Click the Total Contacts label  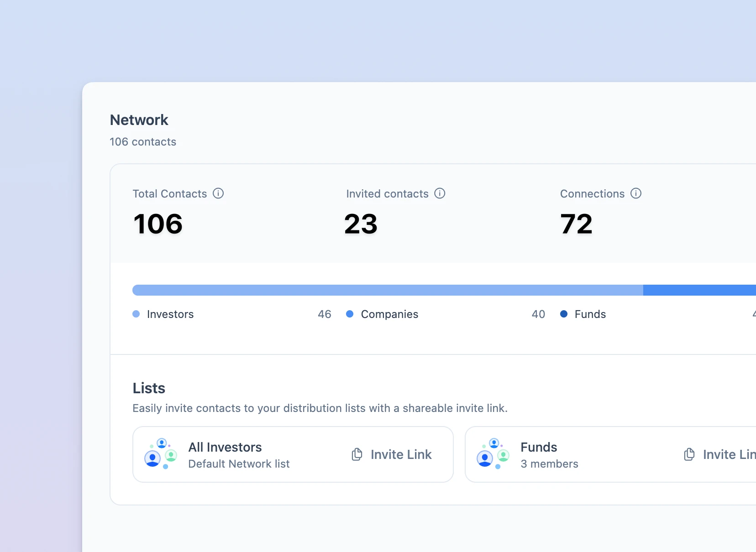170,194
